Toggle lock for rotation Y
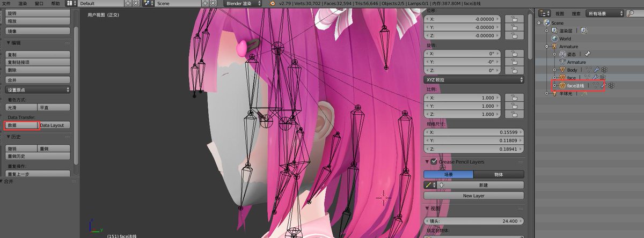This screenshot has width=644, height=238. [514, 62]
